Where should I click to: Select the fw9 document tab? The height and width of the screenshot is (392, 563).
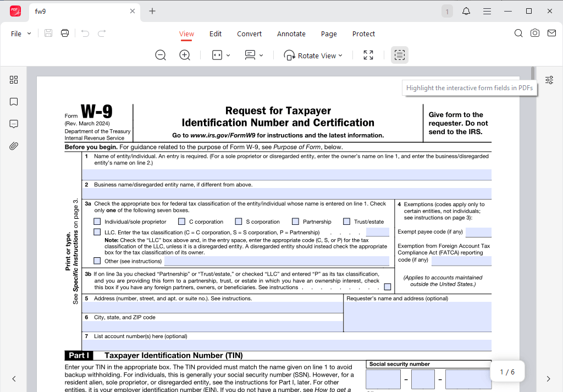point(84,12)
